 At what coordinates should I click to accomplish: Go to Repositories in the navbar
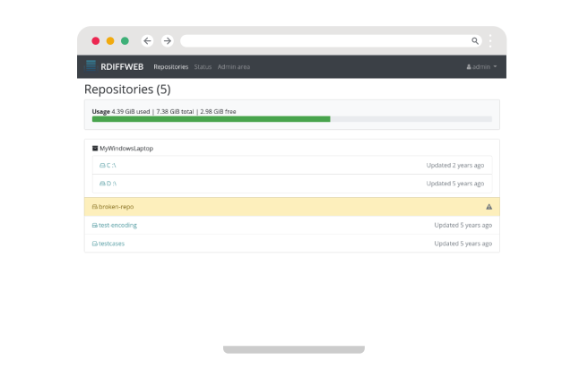point(170,67)
